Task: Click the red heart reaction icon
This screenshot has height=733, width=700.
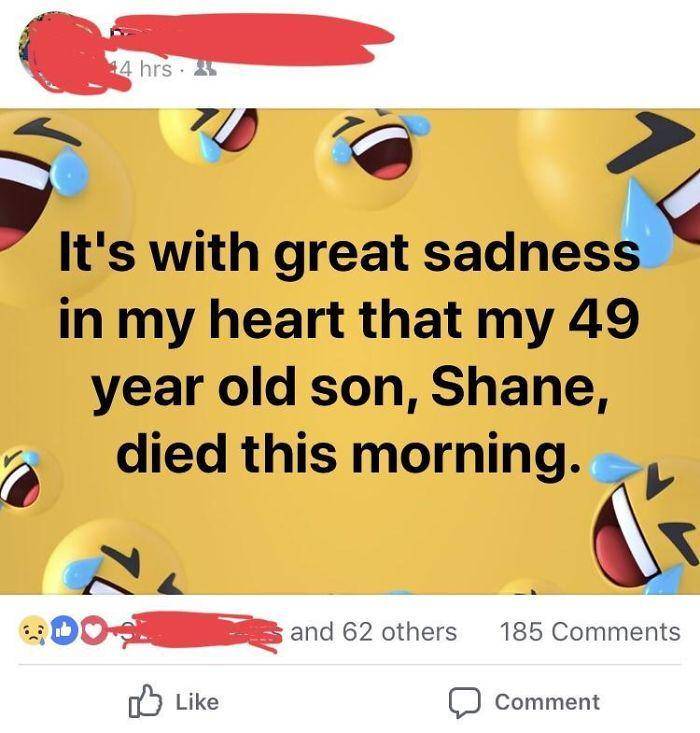Action: 94,632
